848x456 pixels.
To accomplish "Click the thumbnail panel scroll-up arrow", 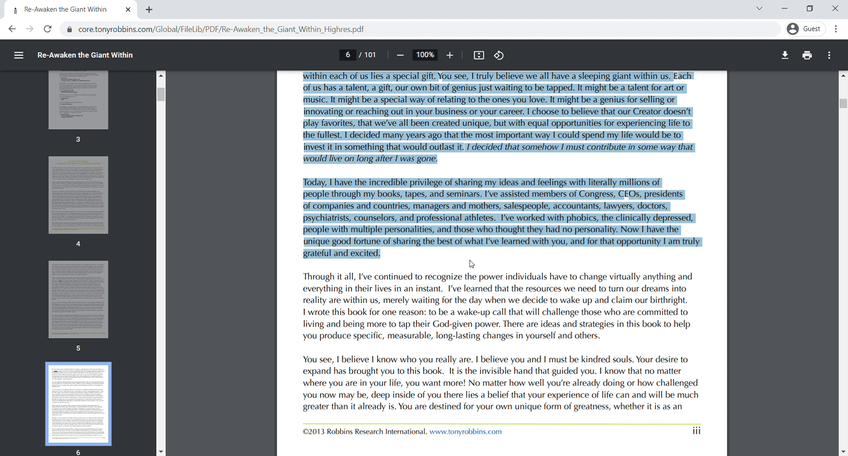I will [x=161, y=76].
